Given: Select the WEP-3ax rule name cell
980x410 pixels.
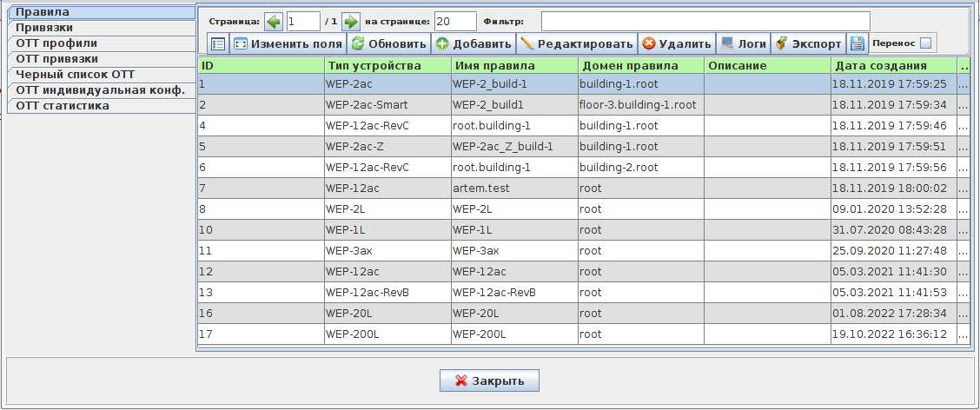Looking at the screenshot, I should [x=515, y=251].
